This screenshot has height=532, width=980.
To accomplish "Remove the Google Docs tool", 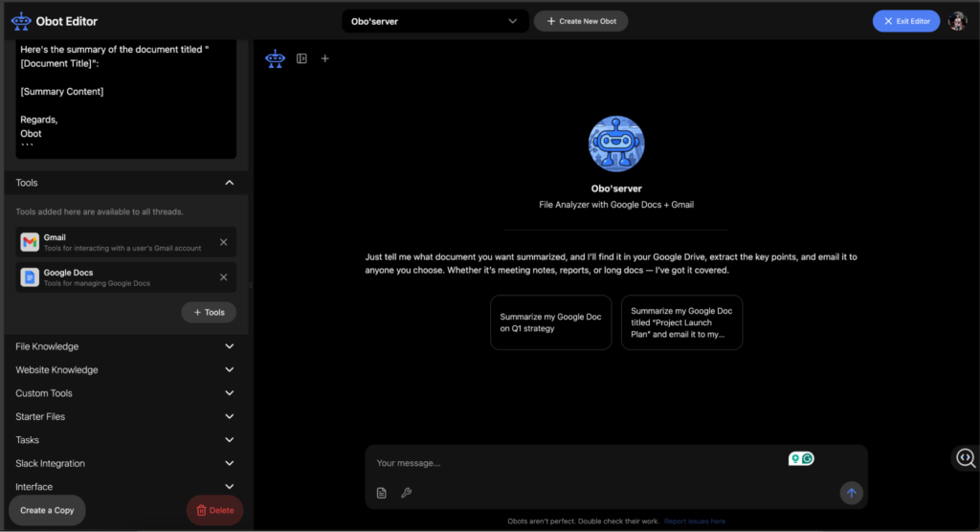I will click(x=224, y=277).
